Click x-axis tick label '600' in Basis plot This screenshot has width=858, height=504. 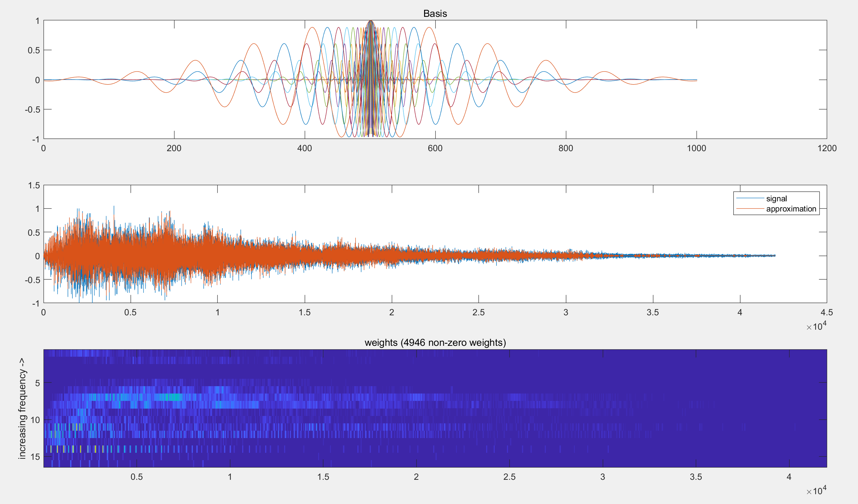[435, 148]
